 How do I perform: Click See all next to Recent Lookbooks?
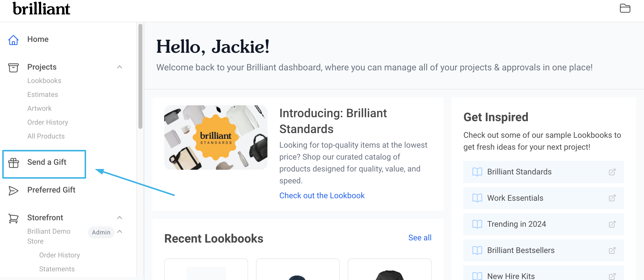(x=420, y=238)
